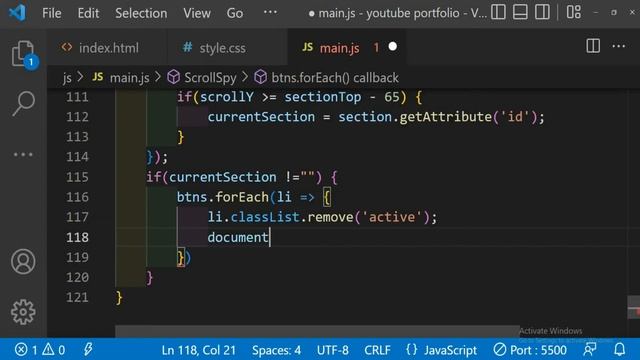
Task: Click the 'active' string on line 117
Action: [392, 217]
